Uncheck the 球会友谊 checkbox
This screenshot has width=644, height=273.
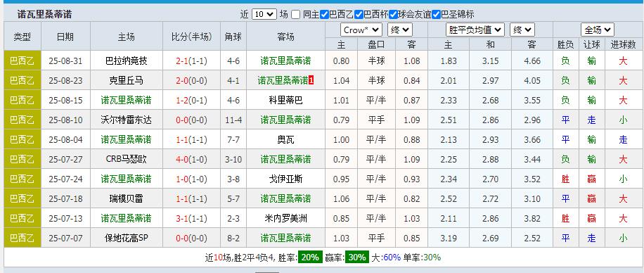coord(393,14)
